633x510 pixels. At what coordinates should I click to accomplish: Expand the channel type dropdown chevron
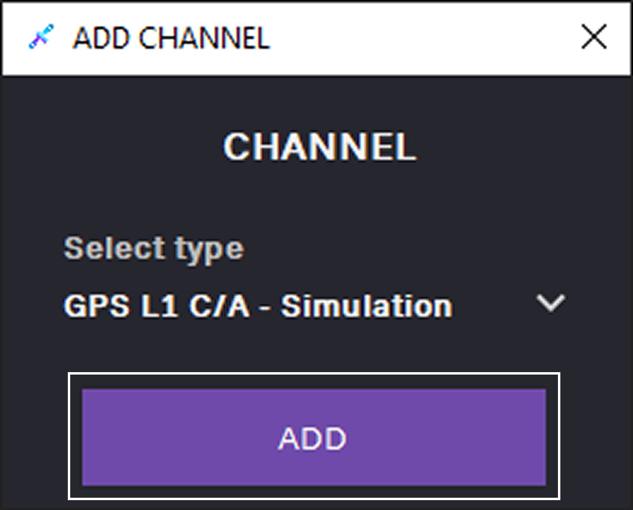pos(550,304)
